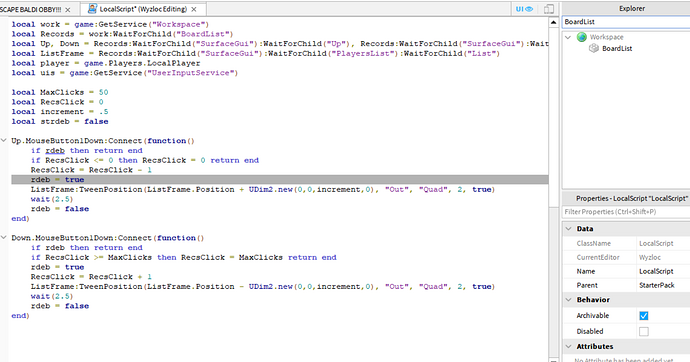The image size is (690, 362).
Task: Focus the Explorer search box containing BoardList
Action: (x=626, y=22)
